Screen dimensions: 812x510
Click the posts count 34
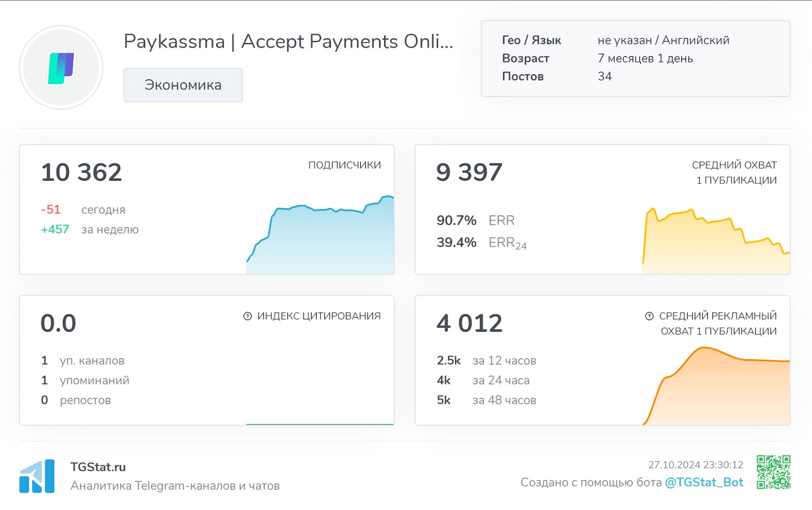[605, 76]
